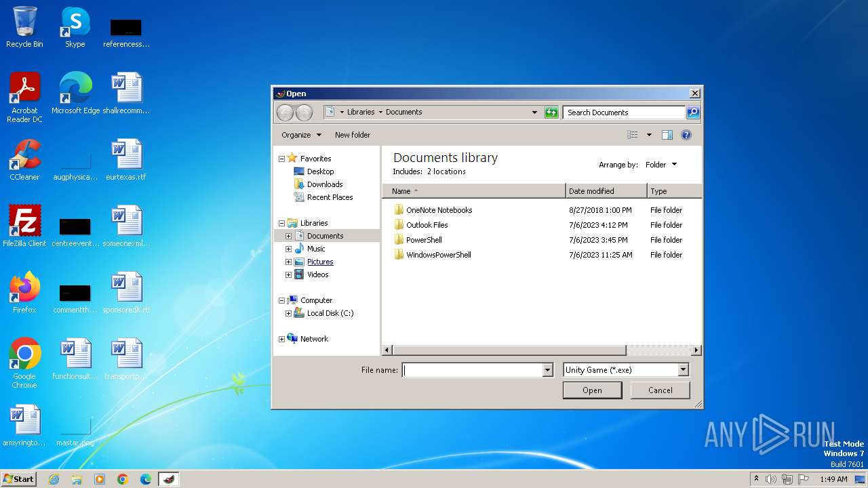Open the view options dropdown arrow
This screenshot has height=488, width=868.
pos(649,135)
